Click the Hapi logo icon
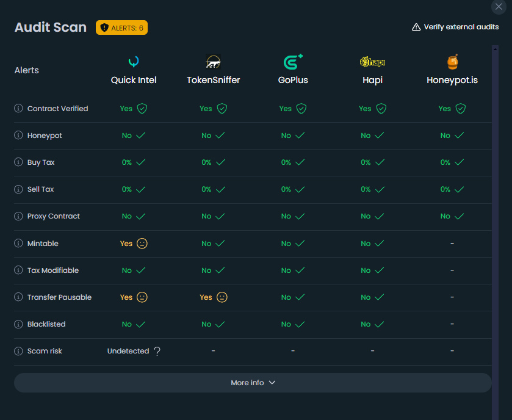The height and width of the screenshot is (420, 512). pos(373,62)
